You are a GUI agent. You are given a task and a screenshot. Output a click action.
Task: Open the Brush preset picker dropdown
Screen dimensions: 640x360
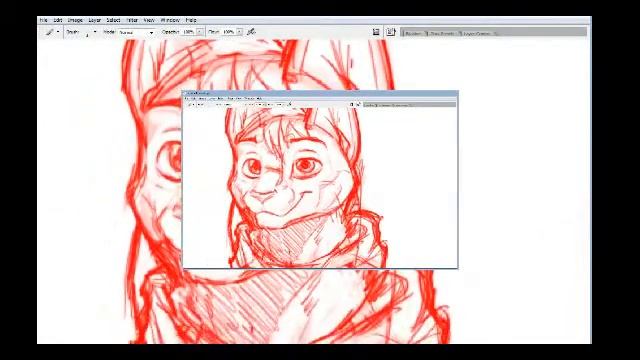95,32
